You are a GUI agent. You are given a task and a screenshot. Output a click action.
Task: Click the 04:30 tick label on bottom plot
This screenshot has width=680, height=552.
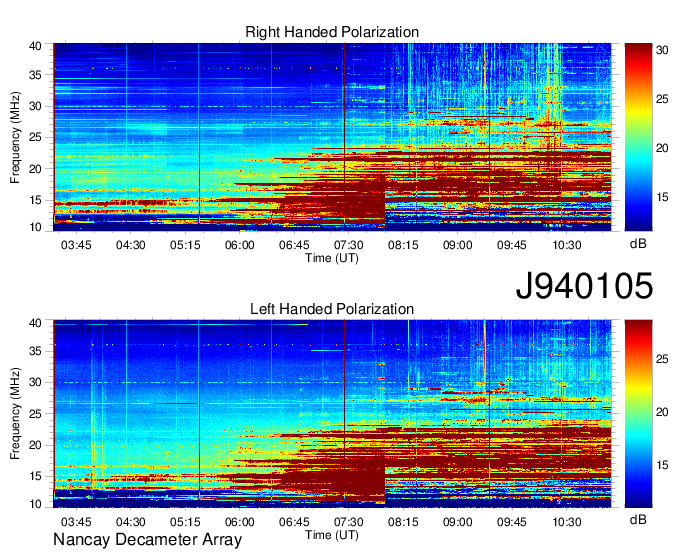pyautogui.click(x=131, y=522)
